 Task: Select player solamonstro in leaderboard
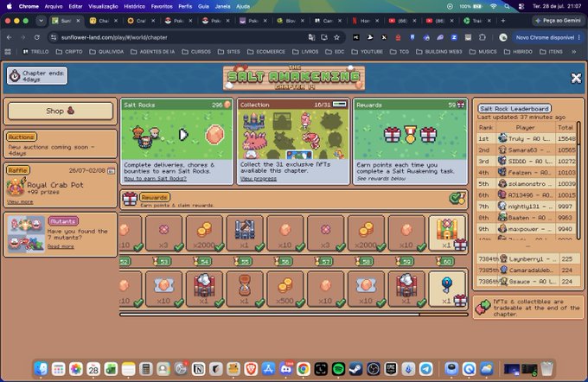527,184
